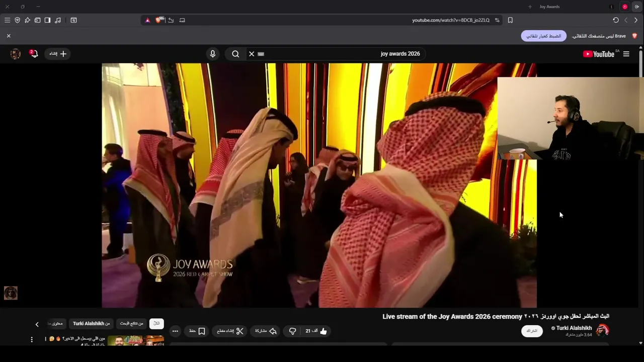This screenshot has width=644, height=362.
Task: Click the Brave VPN shield icon
Action: [17, 20]
